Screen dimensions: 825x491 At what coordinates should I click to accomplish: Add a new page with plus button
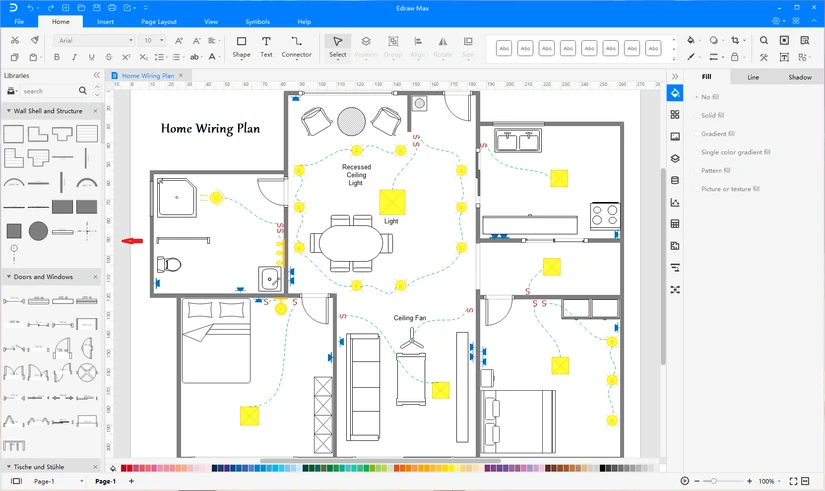pos(131,481)
